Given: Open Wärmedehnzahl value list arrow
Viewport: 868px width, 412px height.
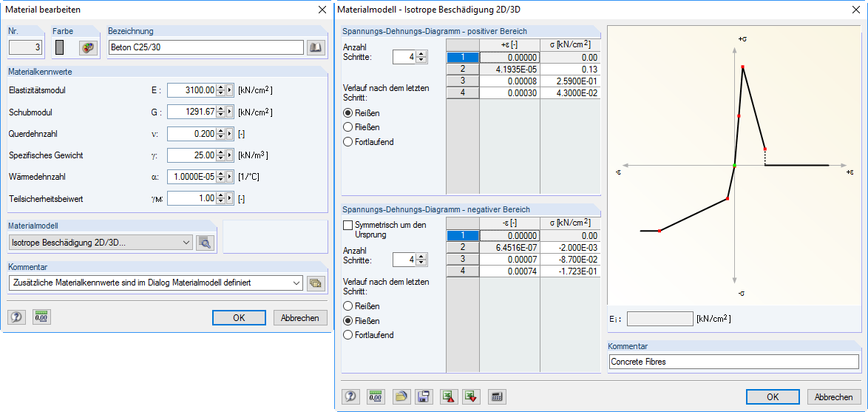Looking at the screenshot, I should coord(230,177).
